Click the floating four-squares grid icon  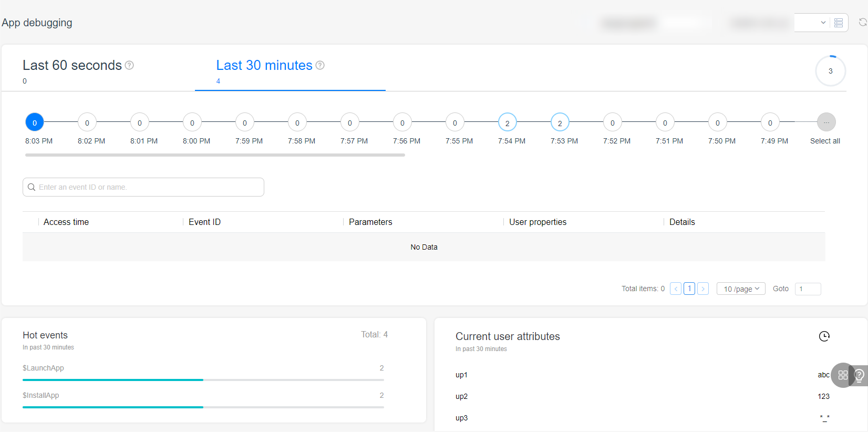(843, 375)
